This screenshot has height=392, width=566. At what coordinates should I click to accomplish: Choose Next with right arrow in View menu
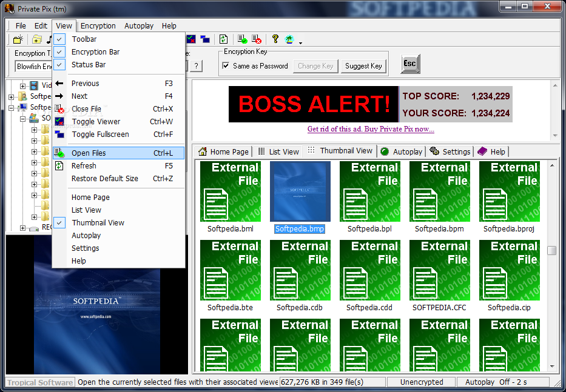click(x=119, y=96)
